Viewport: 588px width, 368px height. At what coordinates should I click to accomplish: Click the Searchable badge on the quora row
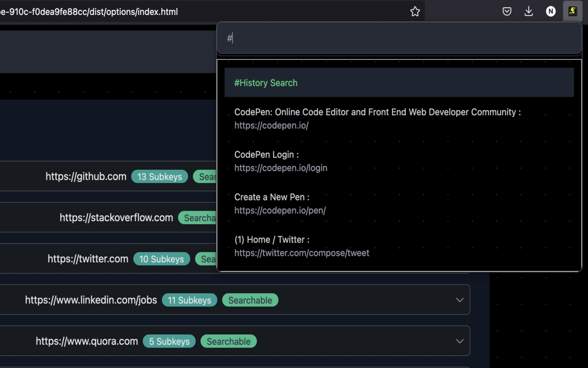point(229,341)
